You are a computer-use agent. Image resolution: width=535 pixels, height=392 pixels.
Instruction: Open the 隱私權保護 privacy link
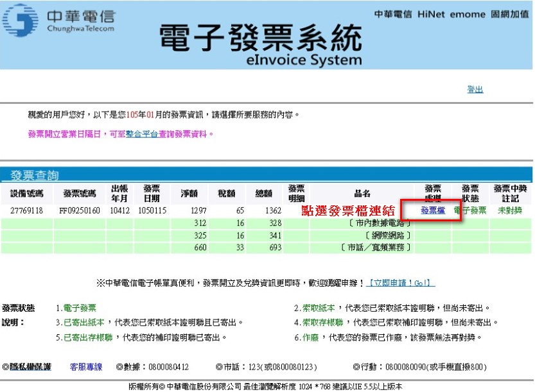coord(30,367)
